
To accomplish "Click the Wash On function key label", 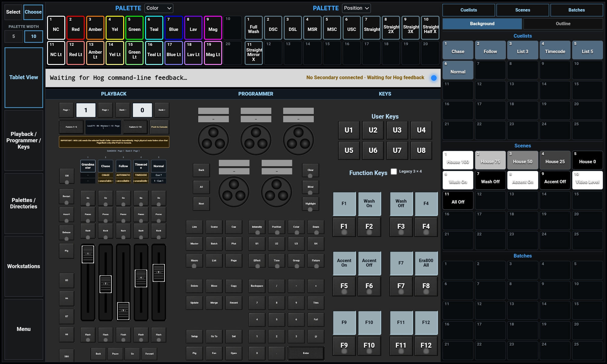I will click(x=369, y=204).
